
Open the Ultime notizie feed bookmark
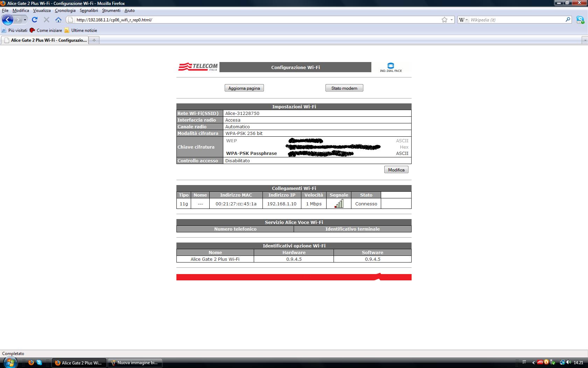pos(81,30)
